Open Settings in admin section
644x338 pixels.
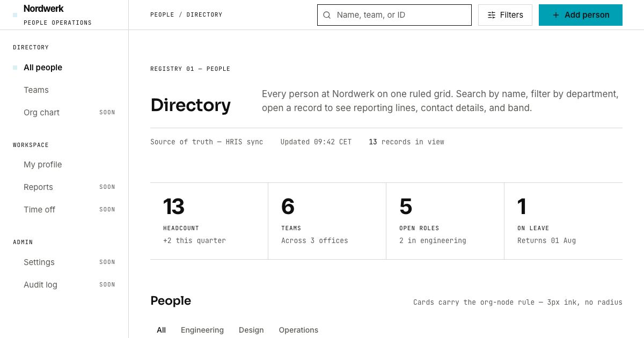click(x=64, y=262)
